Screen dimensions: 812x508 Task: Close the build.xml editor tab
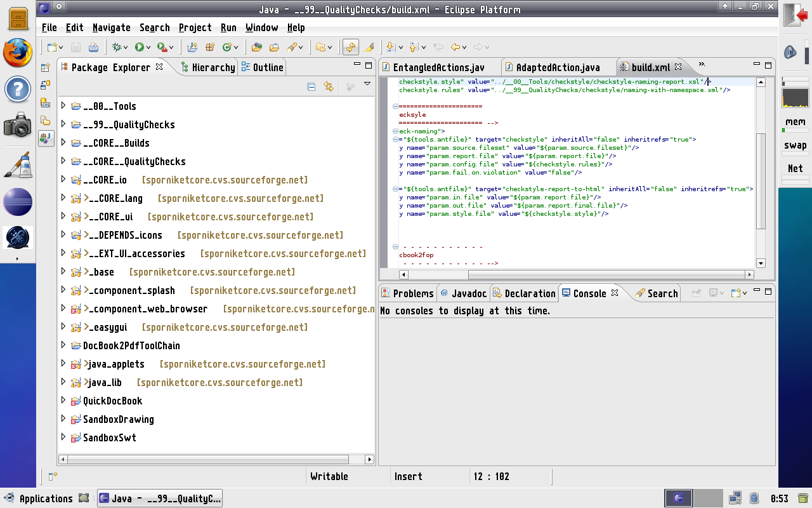click(678, 67)
